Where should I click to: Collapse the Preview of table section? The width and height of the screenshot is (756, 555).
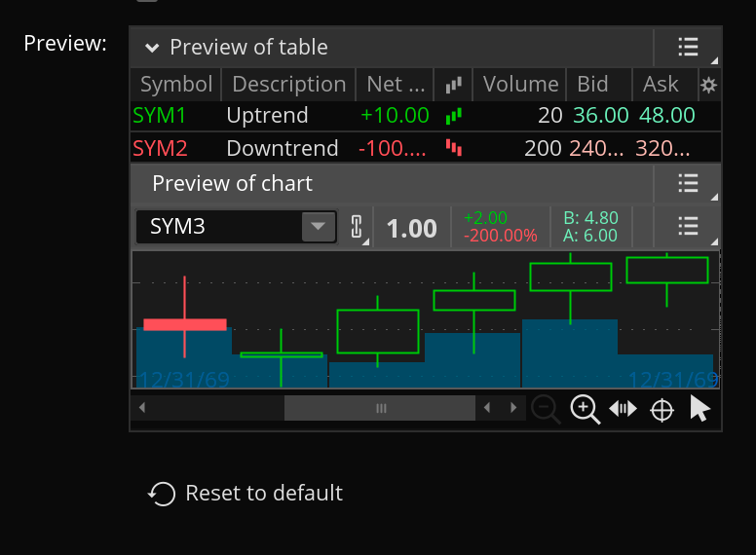[x=151, y=48]
